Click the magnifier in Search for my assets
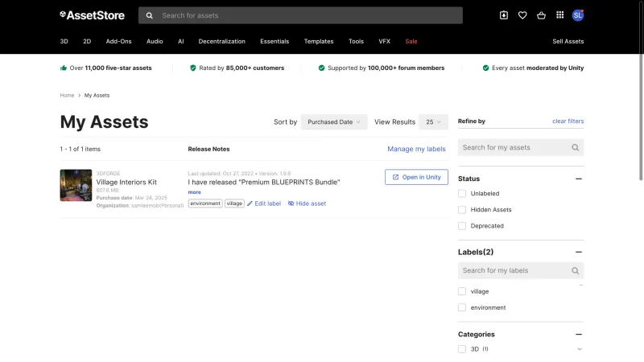This screenshot has height=362, width=644. point(575,147)
